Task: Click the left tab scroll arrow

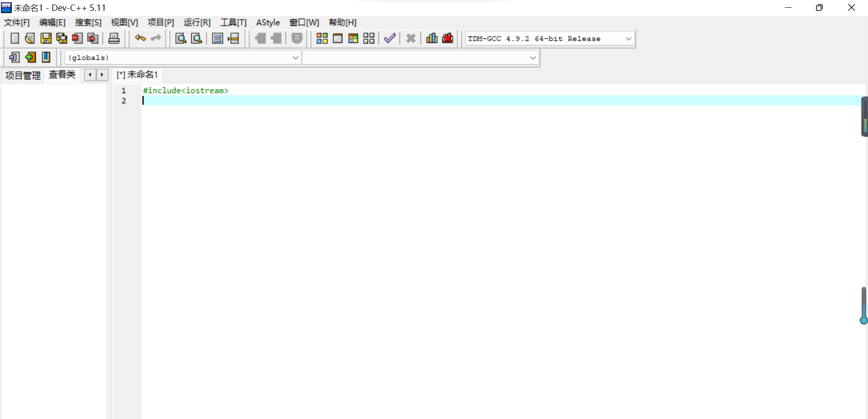Action: coord(90,75)
